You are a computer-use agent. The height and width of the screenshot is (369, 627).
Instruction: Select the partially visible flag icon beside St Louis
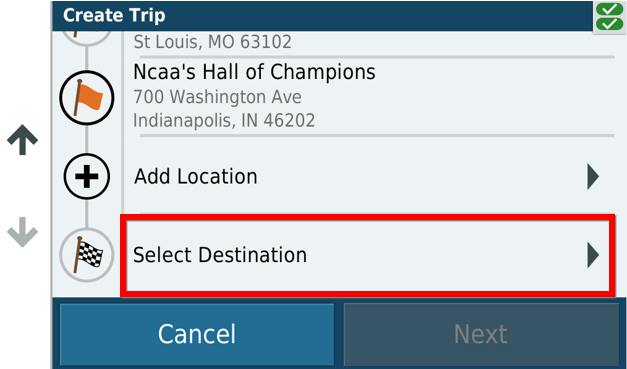coord(87,38)
